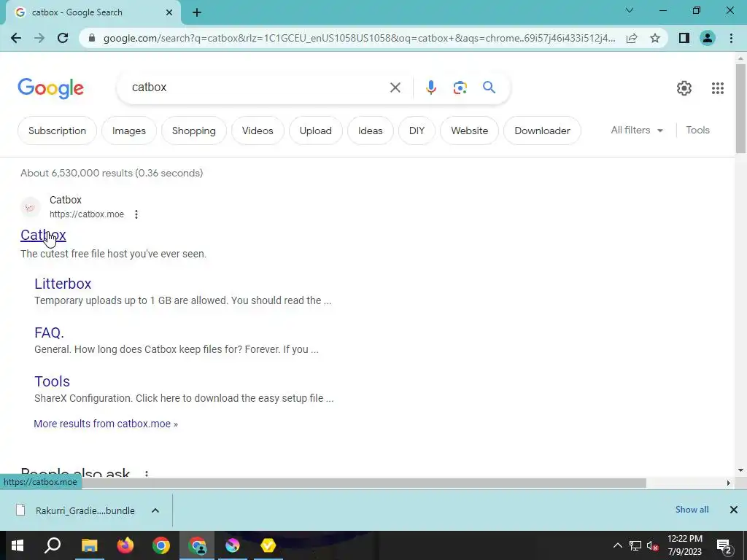Image resolution: width=747 pixels, height=560 pixels.
Task: Open Windows taskbar search
Action: click(x=53, y=545)
